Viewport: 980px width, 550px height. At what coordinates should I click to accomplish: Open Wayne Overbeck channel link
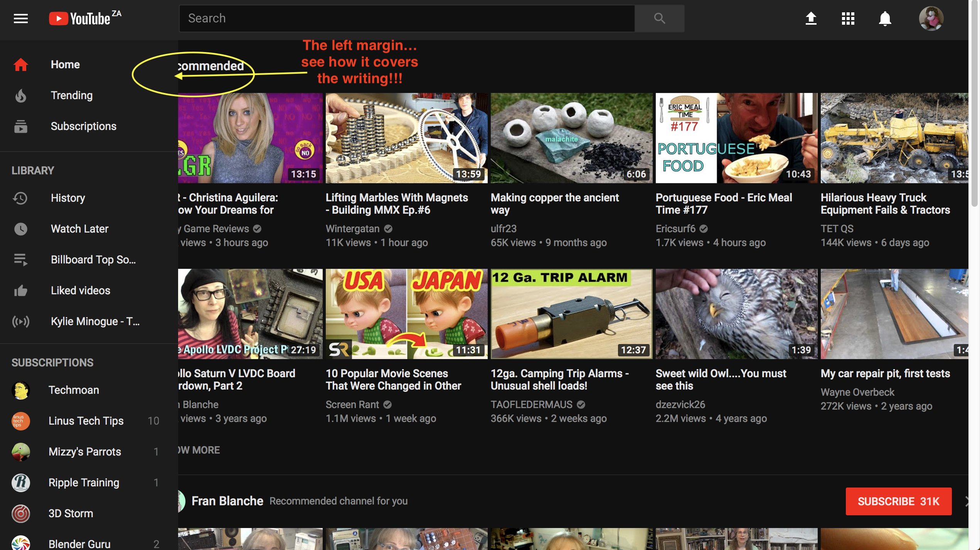857,392
